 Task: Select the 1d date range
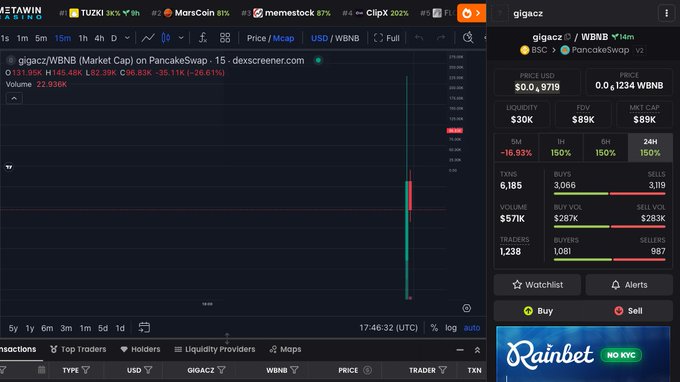[x=120, y=328]
